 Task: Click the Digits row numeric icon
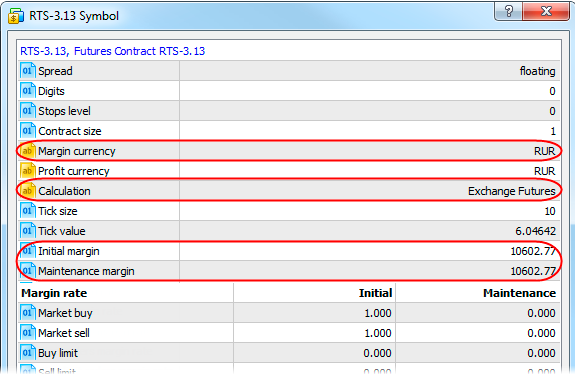pyautogui.click(x=28, y=91)
